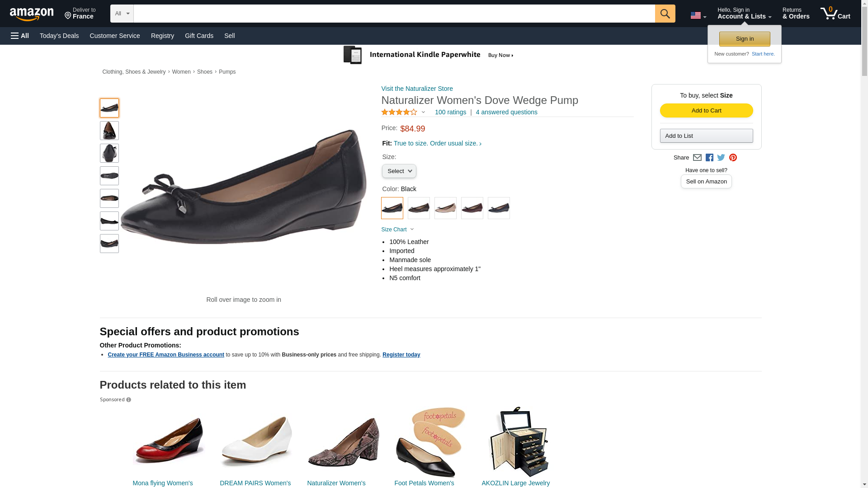868x488 pixels.
Task: Share product on Pinterest
Action: [x=733, y=158]
